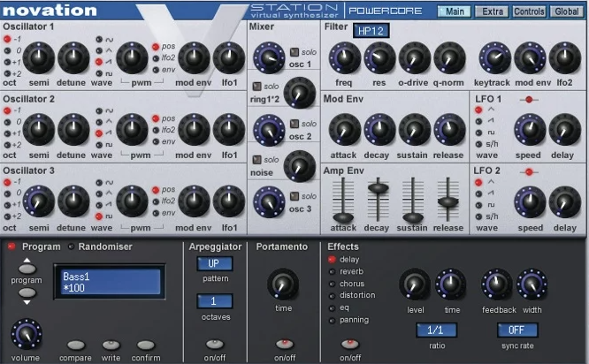The height and width of the screenshot is (364, 589).
Task: Click the Bass1 program name display
Action: pos(110,282)
